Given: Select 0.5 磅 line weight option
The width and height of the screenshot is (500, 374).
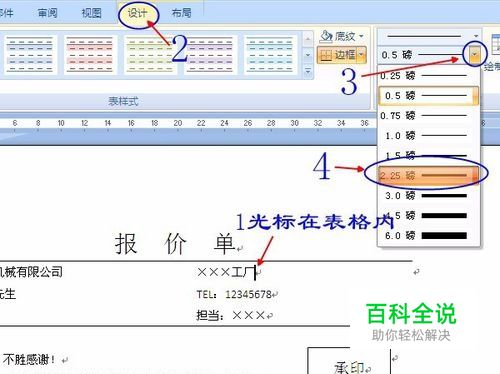Looking at the screenshot, I should pos(429,96).
